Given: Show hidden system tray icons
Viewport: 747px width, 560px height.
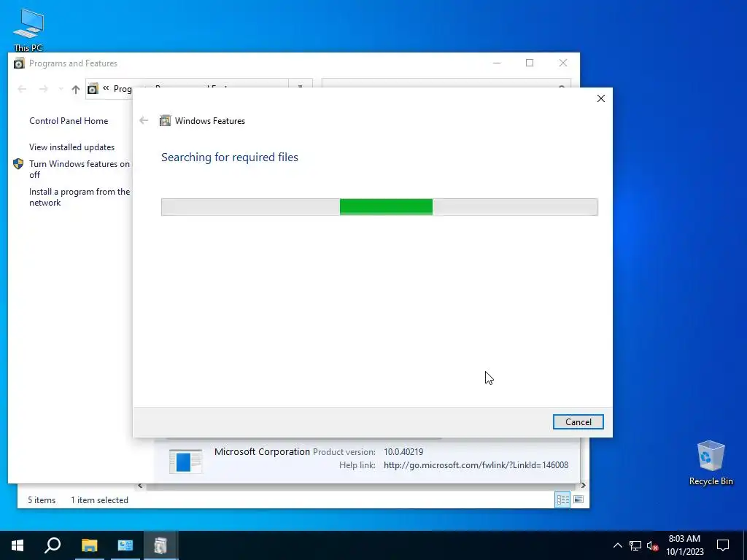Looking at the screenshot, I should [x=617, y=545].
